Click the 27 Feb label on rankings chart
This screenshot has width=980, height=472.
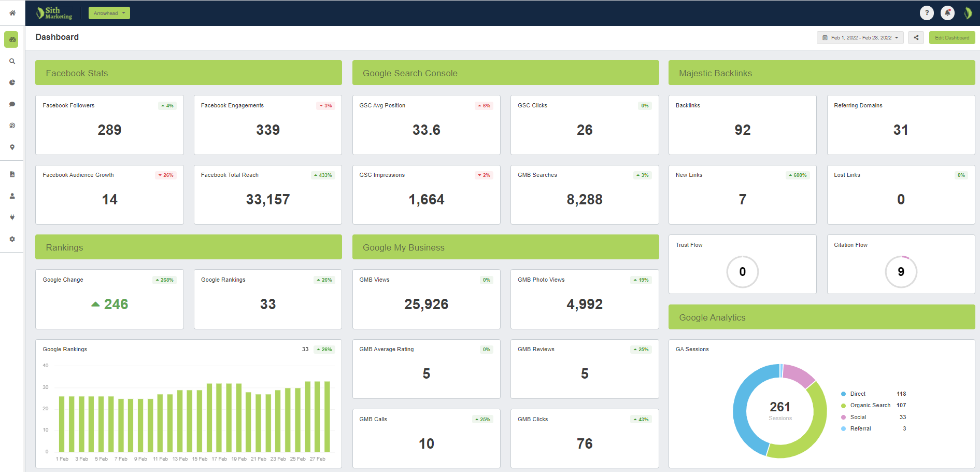click(x=318, y=459)
